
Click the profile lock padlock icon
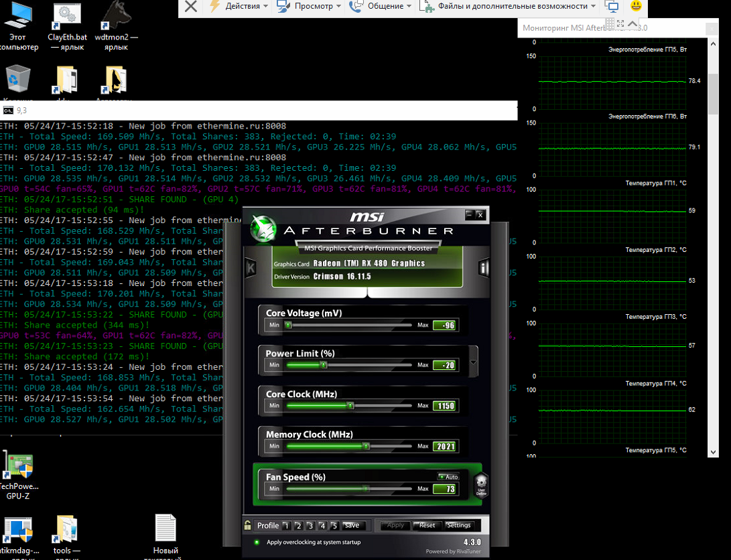247,526
